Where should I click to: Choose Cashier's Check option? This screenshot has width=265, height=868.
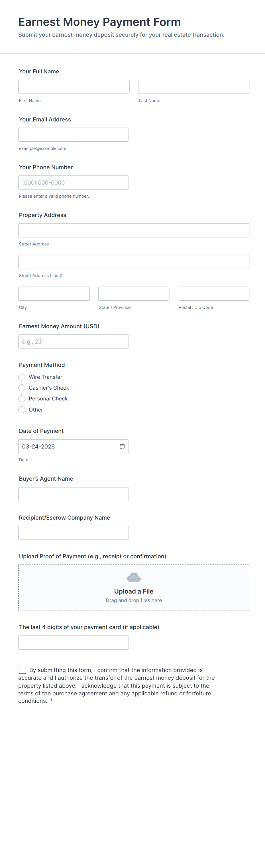point(22,388)
